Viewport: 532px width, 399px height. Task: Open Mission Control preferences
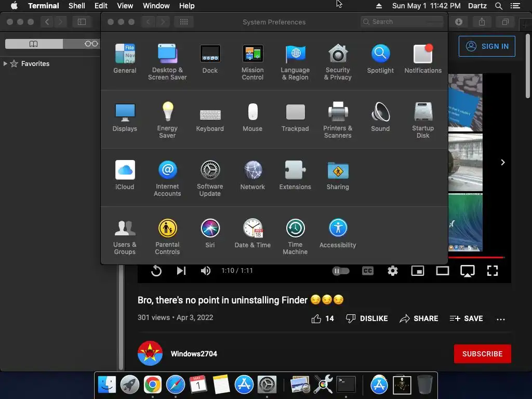pos(252,62)
